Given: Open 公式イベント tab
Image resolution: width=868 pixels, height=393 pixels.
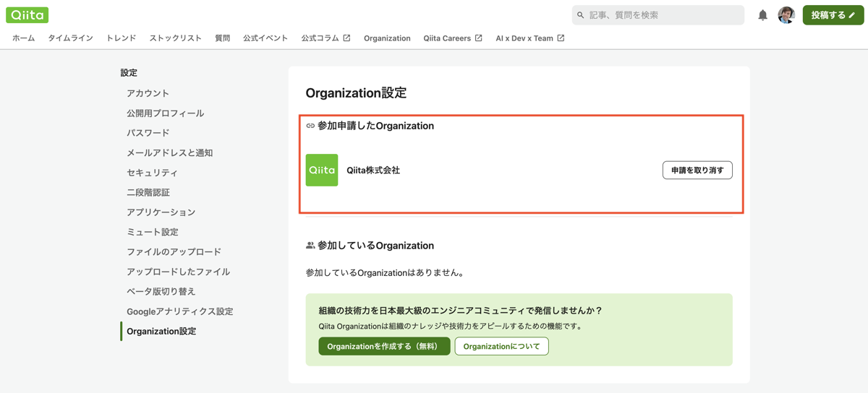Looking at the screenshot, I should click(x=265, y=38).
